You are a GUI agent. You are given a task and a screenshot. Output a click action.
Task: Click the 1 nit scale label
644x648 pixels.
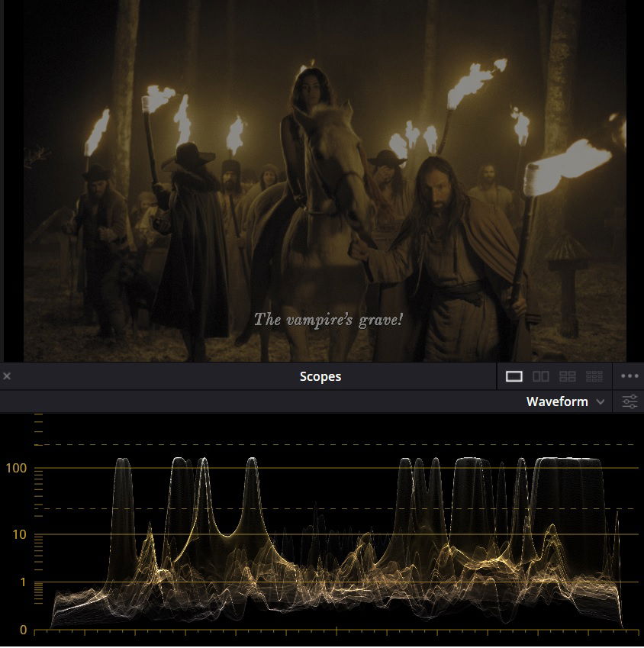[x=23, y=582]
